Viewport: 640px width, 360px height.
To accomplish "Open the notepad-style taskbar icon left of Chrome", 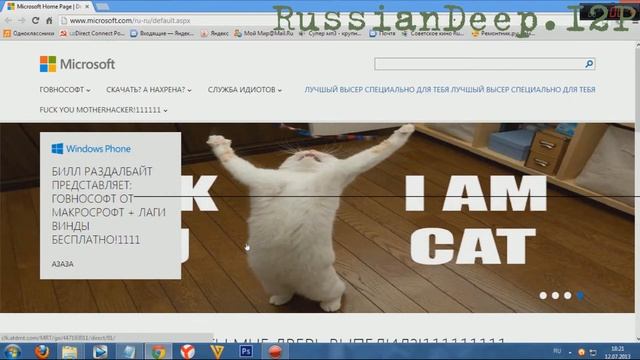I will pos(129,351).
